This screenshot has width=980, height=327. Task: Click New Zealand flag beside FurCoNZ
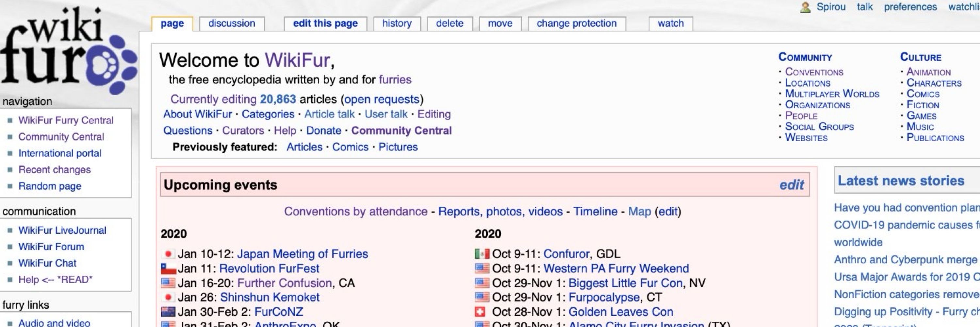pos(168,312)
